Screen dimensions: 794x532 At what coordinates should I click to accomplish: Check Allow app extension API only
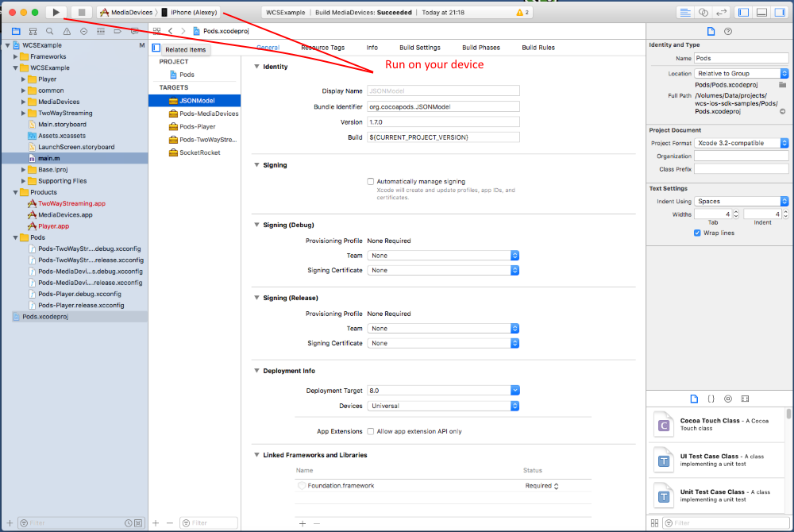coord(371,431)
